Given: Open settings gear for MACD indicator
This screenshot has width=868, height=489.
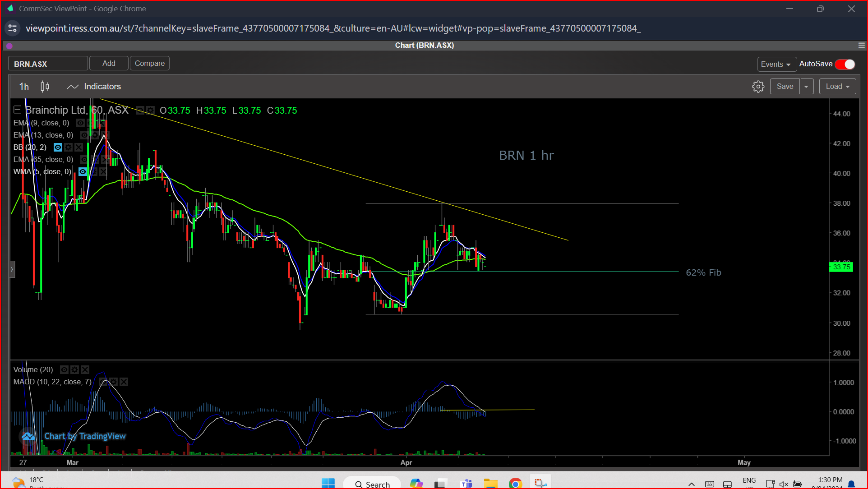Looking at the screenshot, I should [x=114, y=382].
